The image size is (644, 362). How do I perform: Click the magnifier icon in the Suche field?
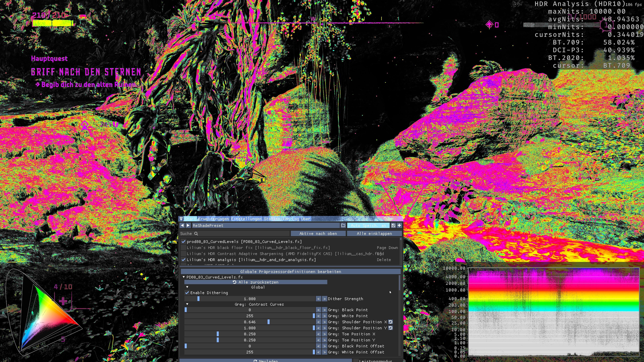[x=196, y=234]
